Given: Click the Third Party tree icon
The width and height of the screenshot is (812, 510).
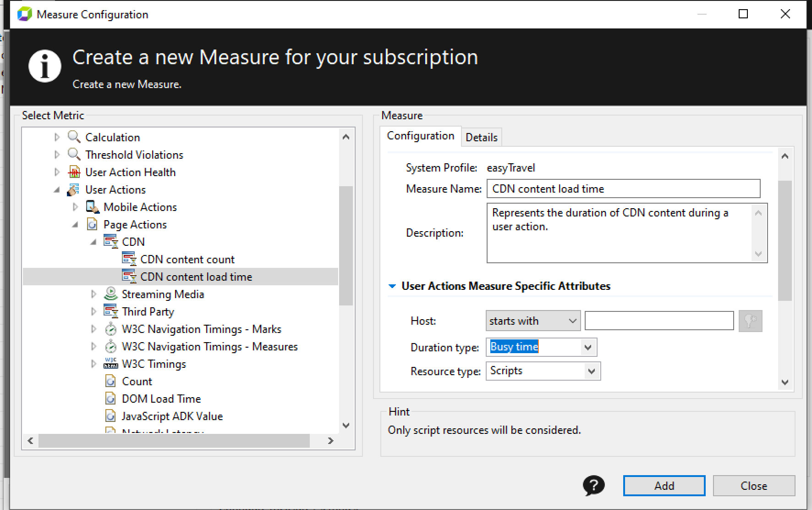Looking at the screenshot, I should point(111,311).
